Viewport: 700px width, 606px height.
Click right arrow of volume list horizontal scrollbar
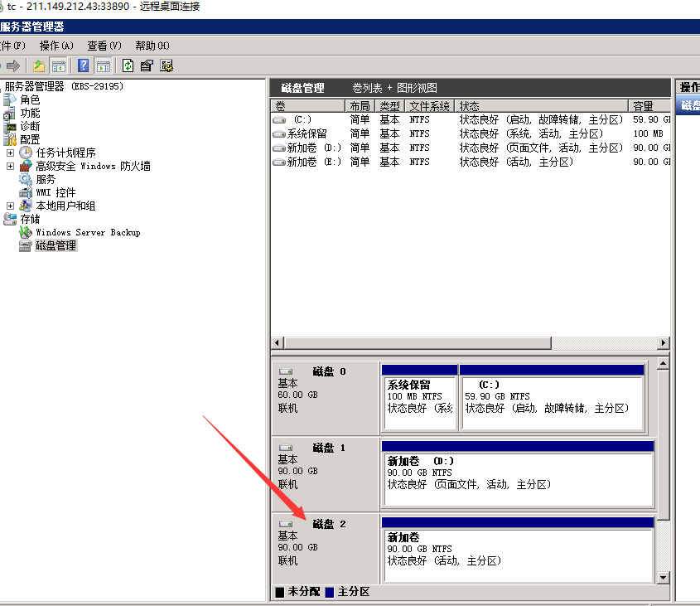[x=664, y=343]
